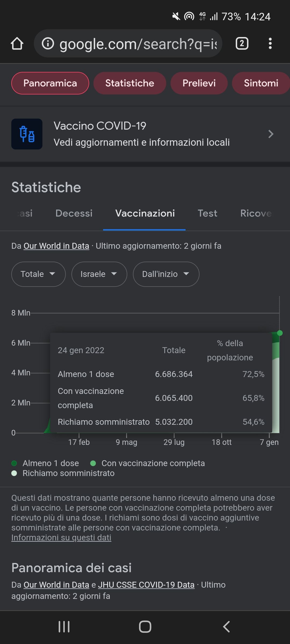Open the Dall'inizio time range dropdown
This screenshot has height=644, width=290.
[x=166, y=274]
